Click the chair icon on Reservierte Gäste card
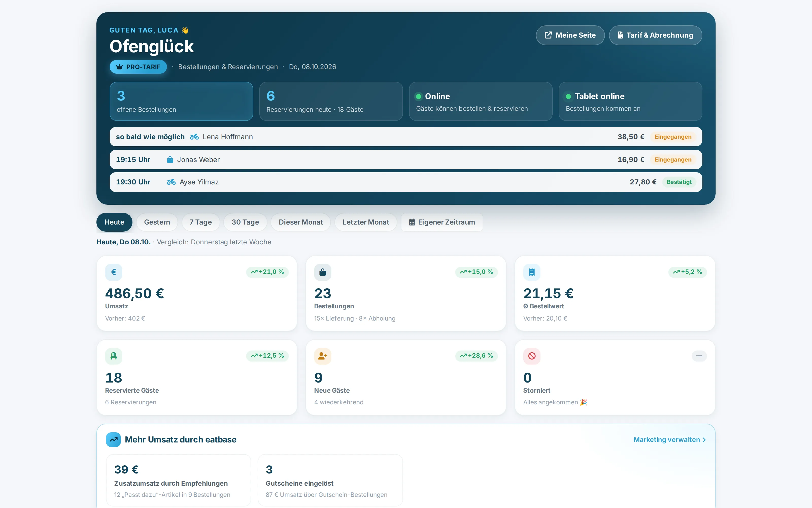Viewport: 812px width, 508px height. coord(114,356)
